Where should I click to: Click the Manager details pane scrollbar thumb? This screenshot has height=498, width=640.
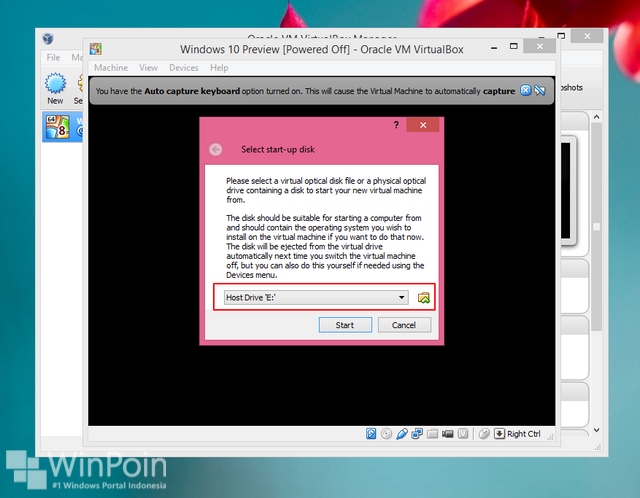pyautogui.click(x=596, y=227)
